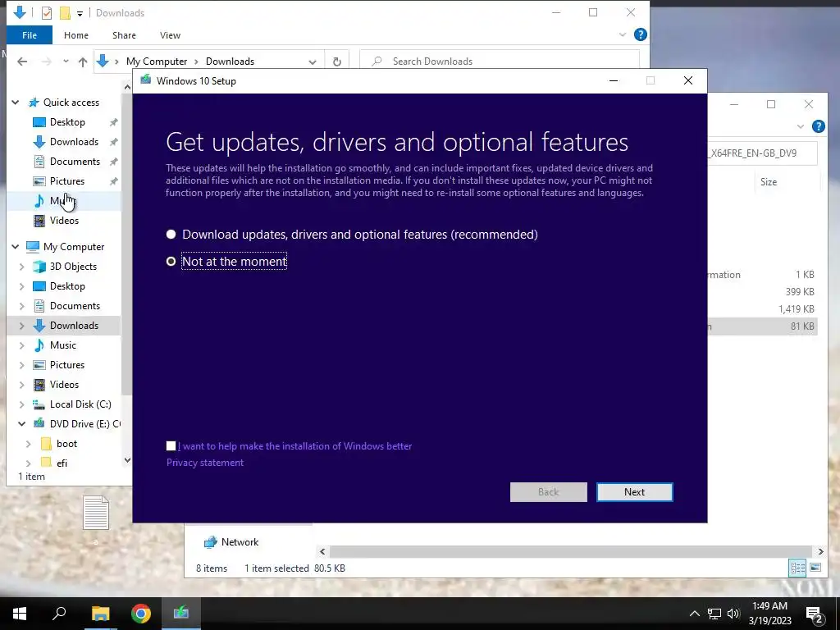This screenshot has height=630, width=840.
Task: Click Network in the rear Explorer window
Action: (240, 542)
